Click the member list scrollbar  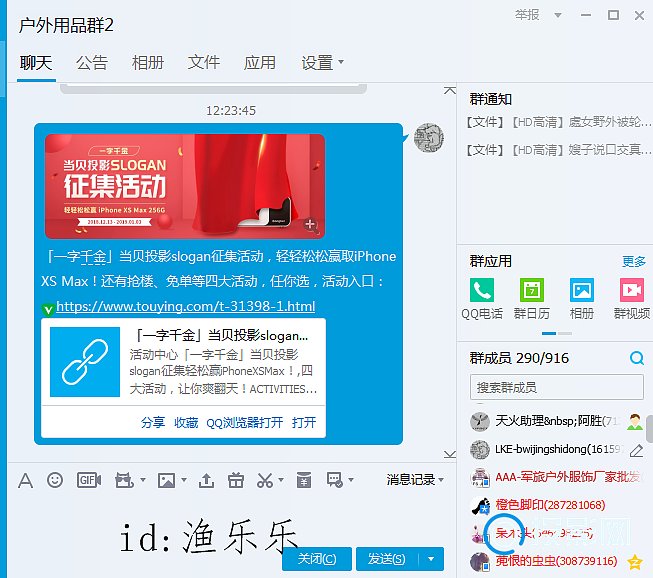(649, 429)
